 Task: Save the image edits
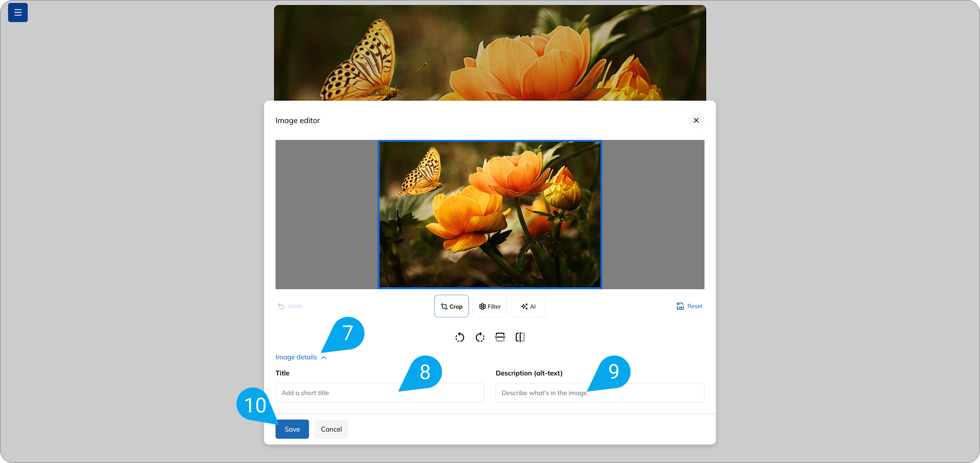point(292,429)
